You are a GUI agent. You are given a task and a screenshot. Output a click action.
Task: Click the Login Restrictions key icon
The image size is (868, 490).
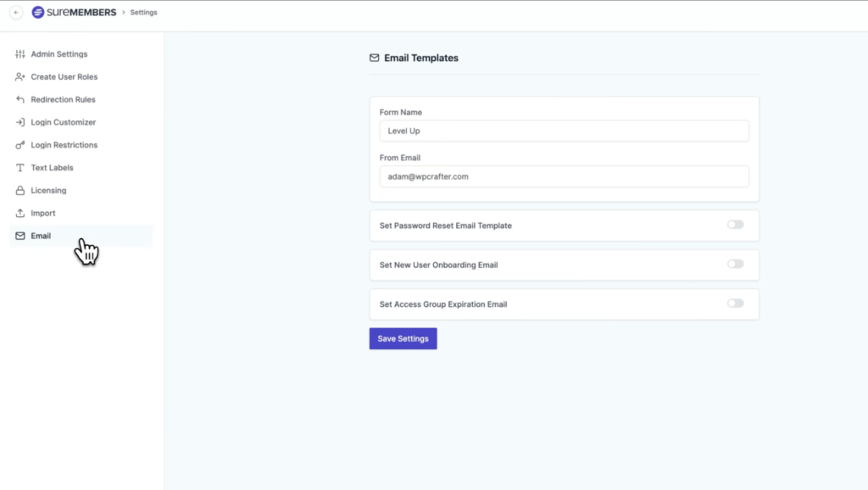pos(19,145)
